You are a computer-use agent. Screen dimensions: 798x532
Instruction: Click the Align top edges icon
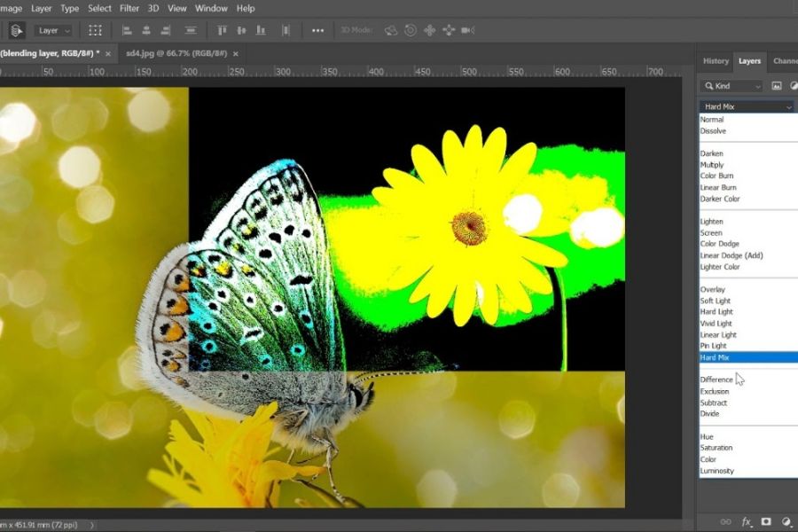click(223, 30)
